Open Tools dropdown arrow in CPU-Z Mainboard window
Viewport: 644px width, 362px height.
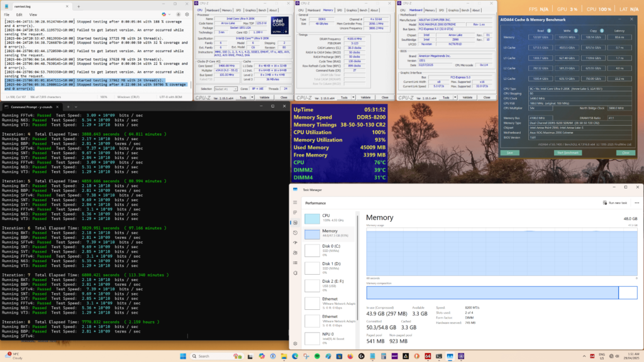point(455,97)
